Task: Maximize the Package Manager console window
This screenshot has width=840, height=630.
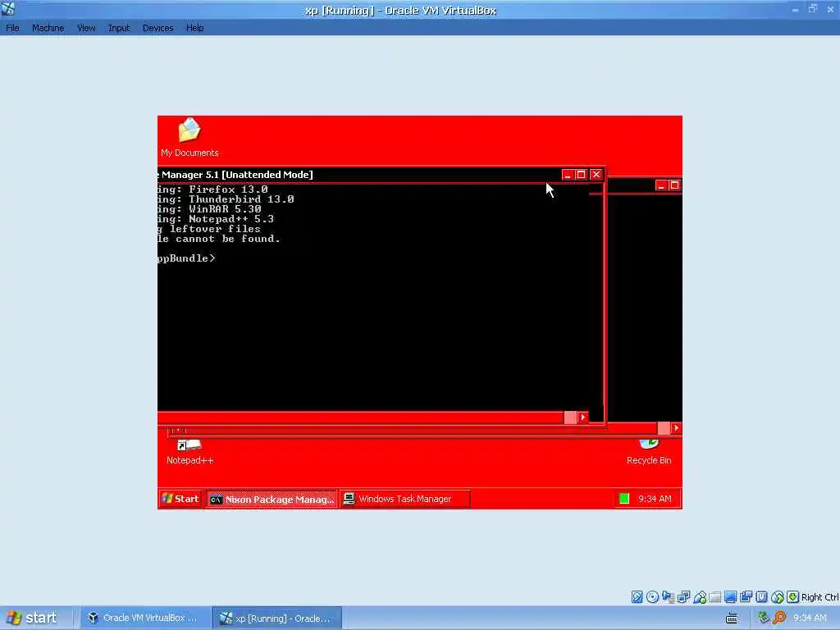Action: click(x=582, y=175)
